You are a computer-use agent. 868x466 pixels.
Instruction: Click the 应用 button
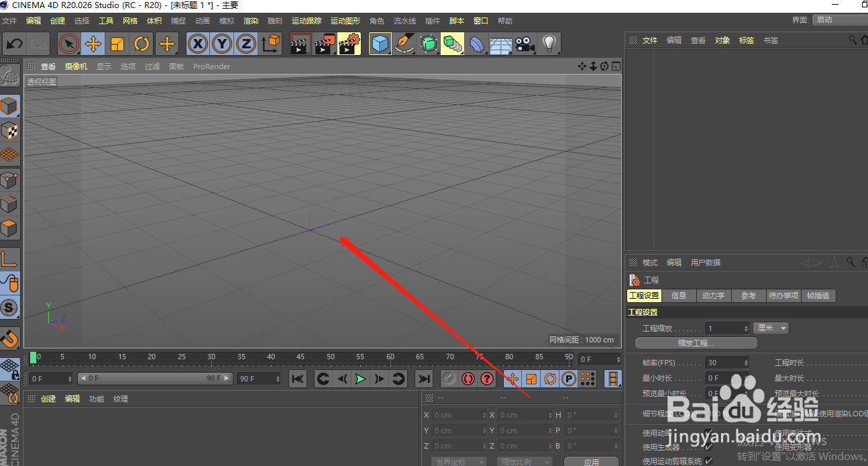pyautogui.click(x=591, y=462)
